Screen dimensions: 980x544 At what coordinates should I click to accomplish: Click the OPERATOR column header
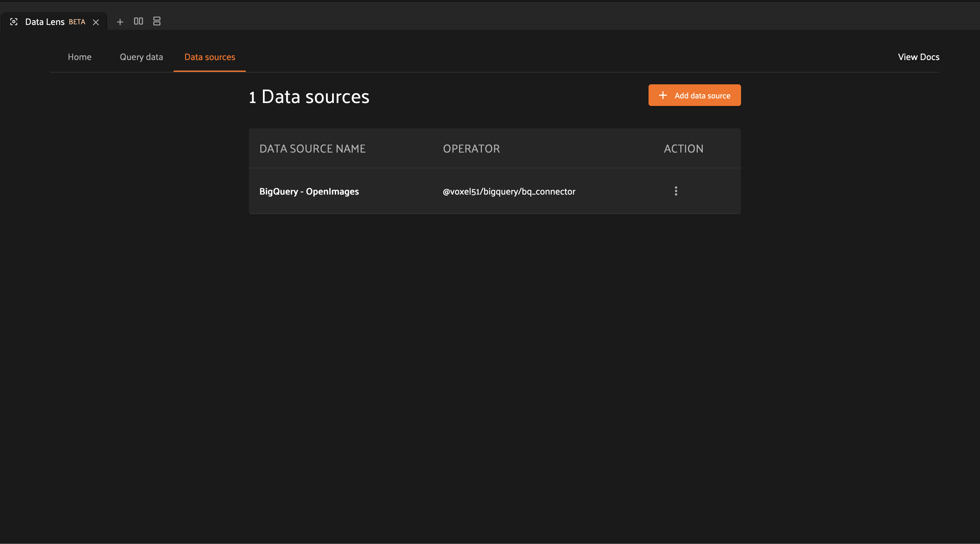pyautogui.click(x=471, y=148)
